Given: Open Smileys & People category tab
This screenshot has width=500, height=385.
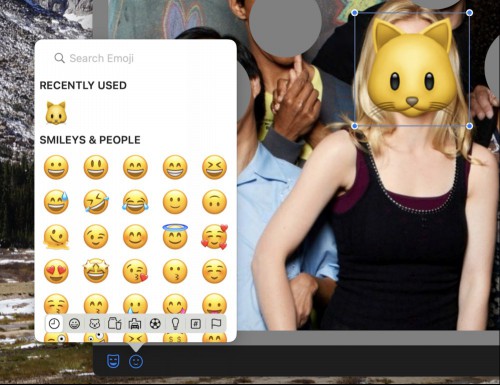Looking at the screenshot, I should click(x=74, y=323).
